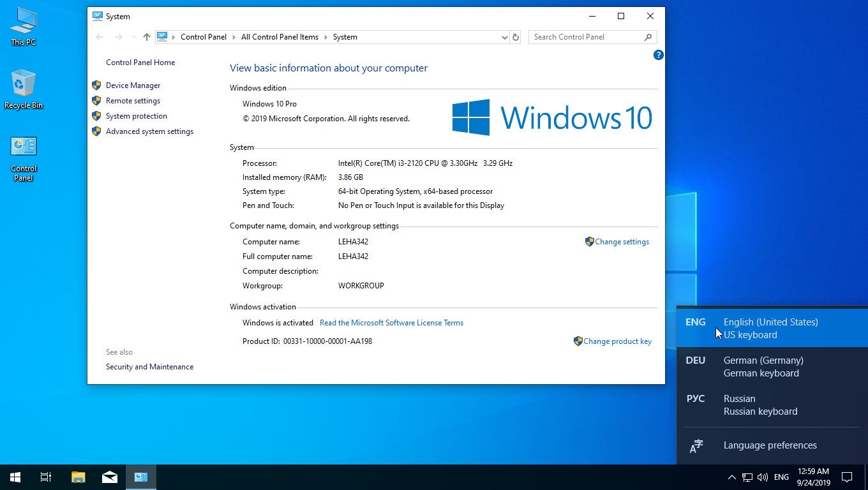Open the network status tray icon
This screenshot has height=490, width=868.
click(x=747, y=477)
